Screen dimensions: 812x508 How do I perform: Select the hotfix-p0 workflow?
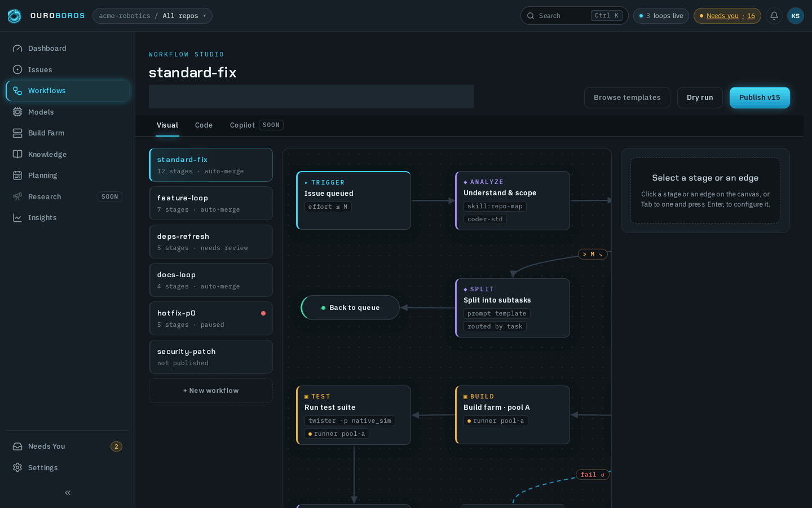[211, 318]
